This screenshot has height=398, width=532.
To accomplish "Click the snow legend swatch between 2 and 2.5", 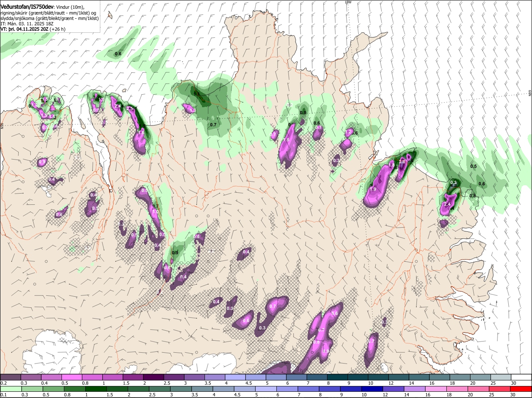I will coord(153,377).
